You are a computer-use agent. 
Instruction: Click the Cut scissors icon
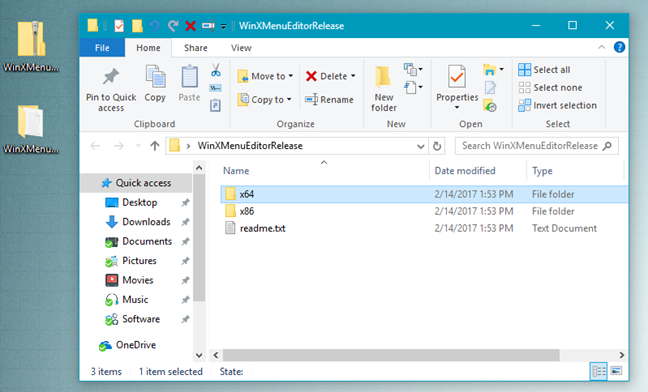(215, 70)
